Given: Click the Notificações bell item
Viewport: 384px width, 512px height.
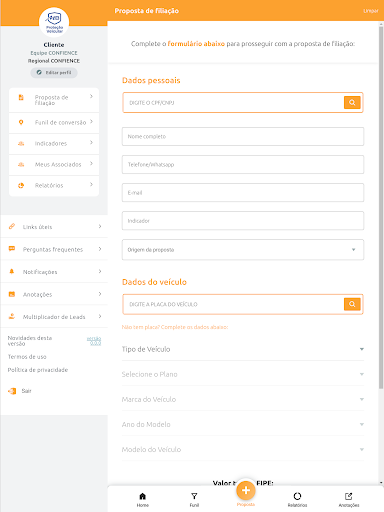Looking at the screenshot, I should tap(54, 272).
